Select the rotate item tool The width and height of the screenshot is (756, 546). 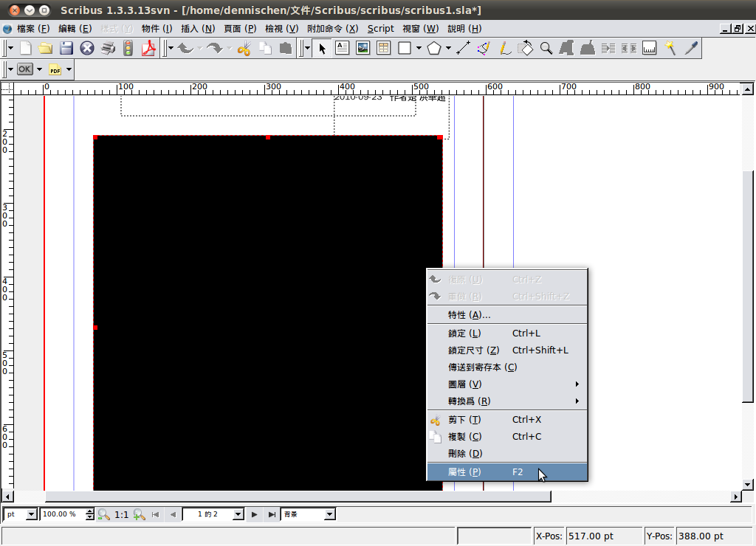(526, 48)
